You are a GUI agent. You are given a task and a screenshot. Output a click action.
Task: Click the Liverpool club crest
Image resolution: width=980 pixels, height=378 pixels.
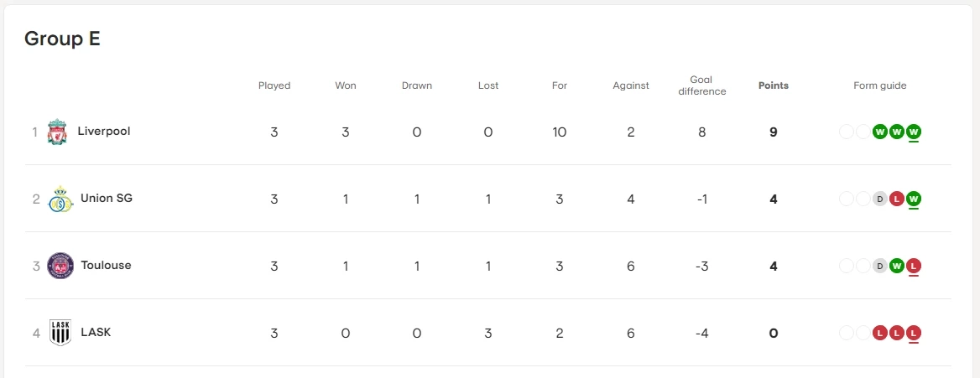coord(57,132)
